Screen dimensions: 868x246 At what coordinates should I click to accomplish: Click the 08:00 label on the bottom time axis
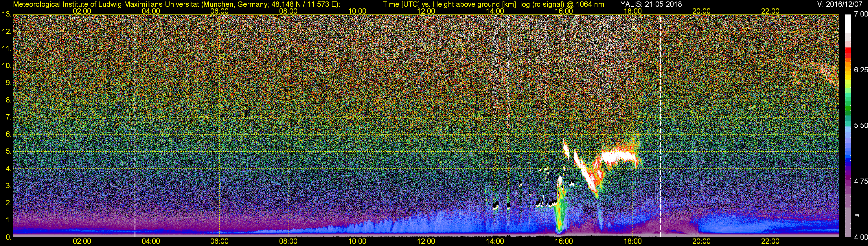(288, 241)
